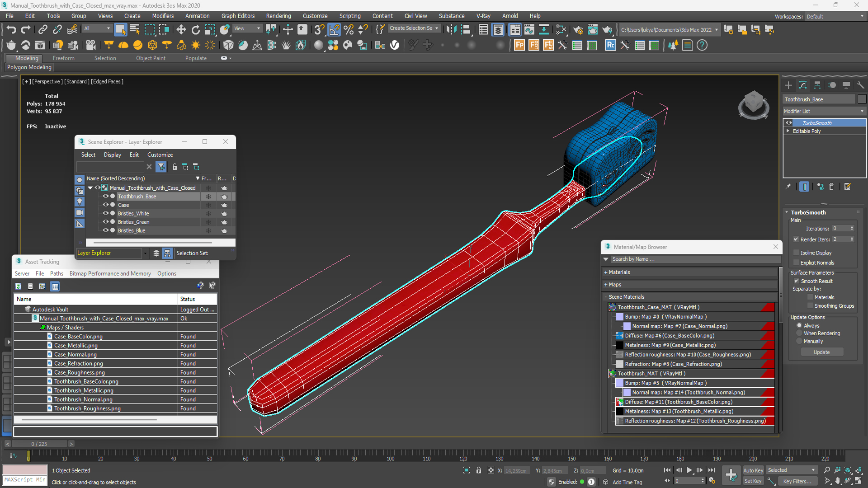Open the Hierarchy command panel tab
This screenshot has width=868, height=488.
[817, 85]
